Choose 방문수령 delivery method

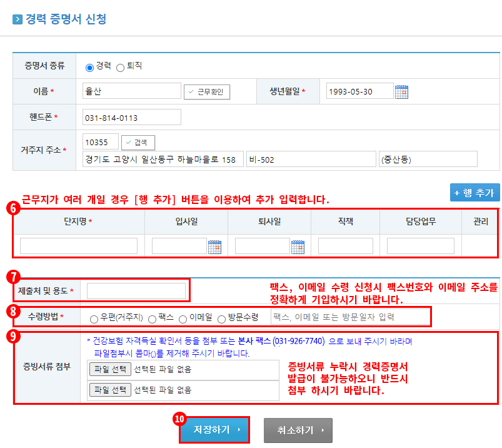(221, 319)
